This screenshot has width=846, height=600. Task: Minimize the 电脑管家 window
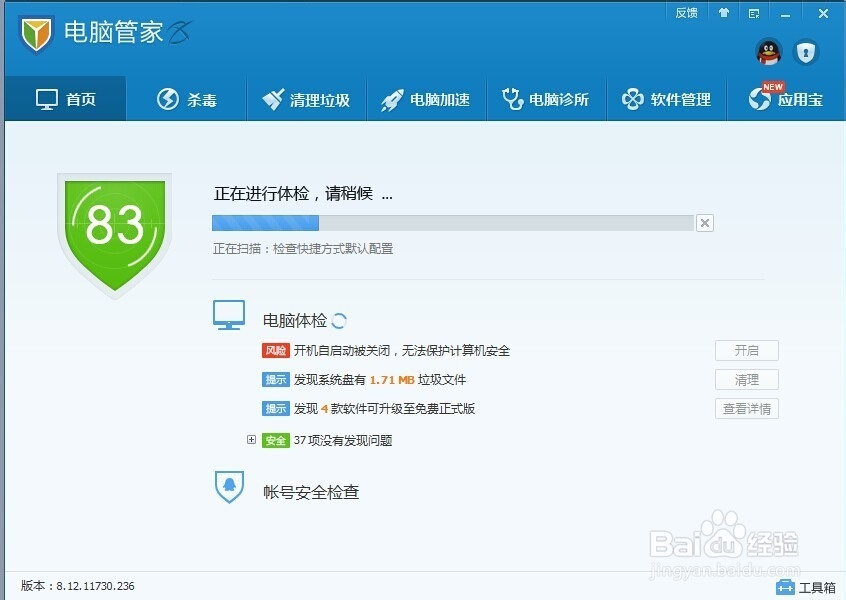pos(786,15)
